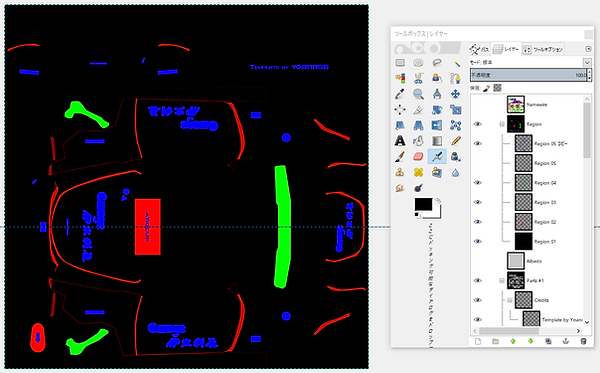
Task: Select the Text tool
Action: pos(400,141)
